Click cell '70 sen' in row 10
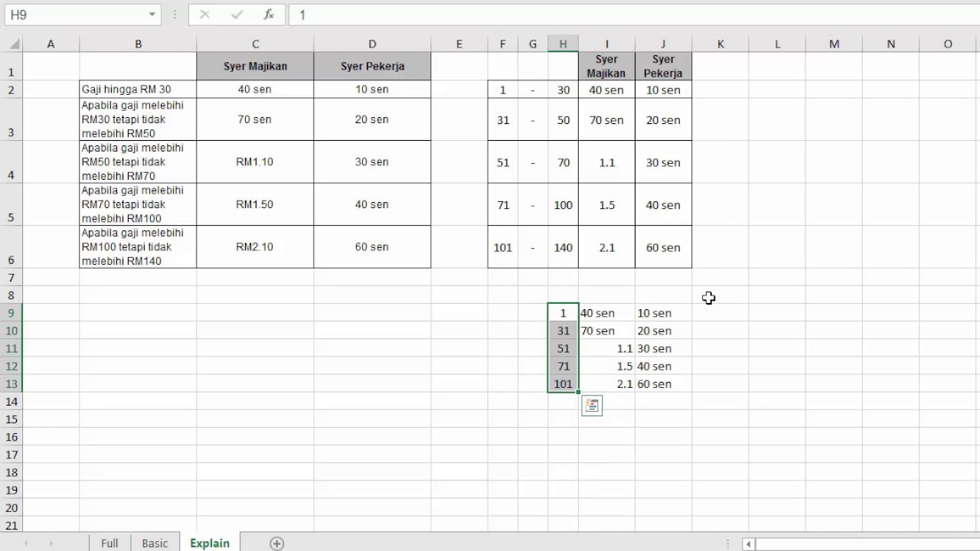The width and height of the screenshot is (980, 551). tap(606, 331)
